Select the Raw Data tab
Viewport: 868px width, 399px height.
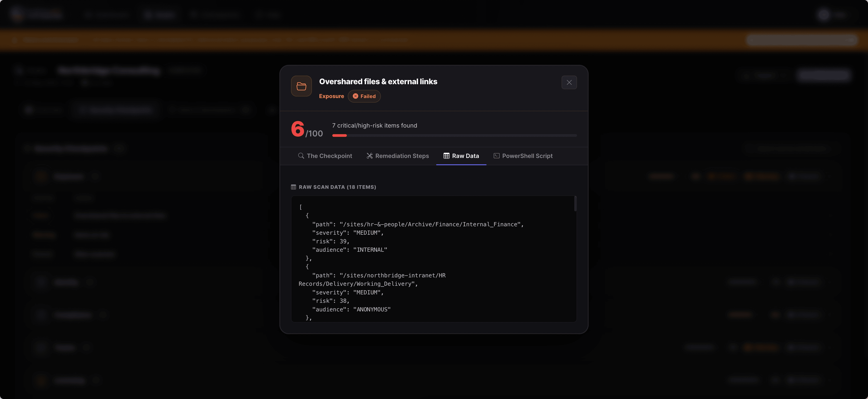(x=461, y=156)
